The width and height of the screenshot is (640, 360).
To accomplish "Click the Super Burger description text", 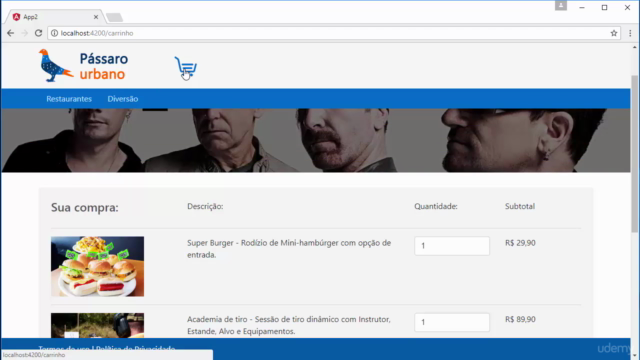I will 289,249.
